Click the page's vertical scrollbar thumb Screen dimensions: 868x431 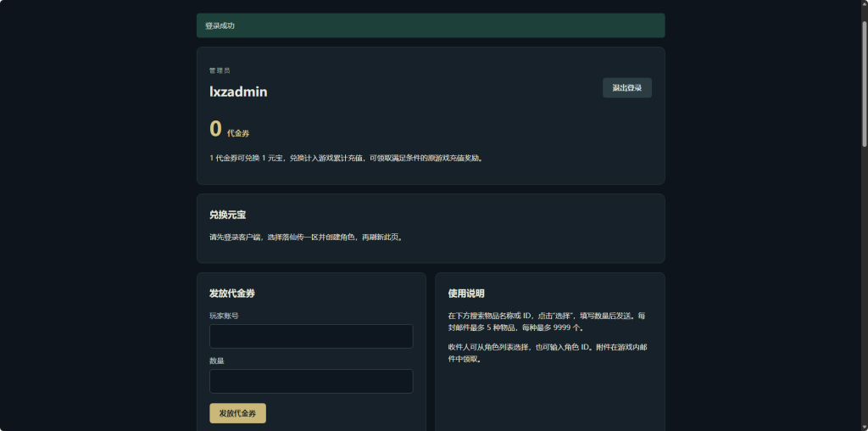click(864, 83)
